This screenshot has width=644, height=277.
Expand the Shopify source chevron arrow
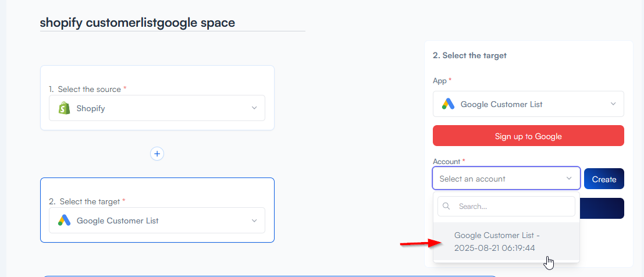tap(254, 108)
